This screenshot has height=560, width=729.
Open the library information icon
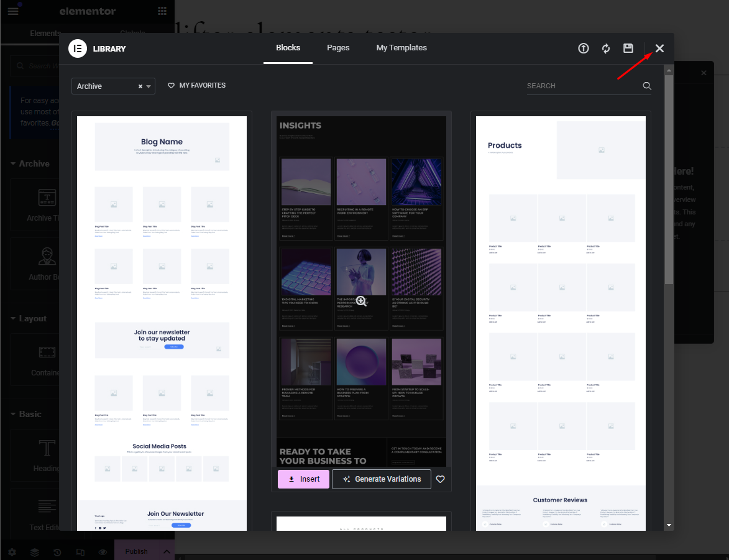[583, 48]
